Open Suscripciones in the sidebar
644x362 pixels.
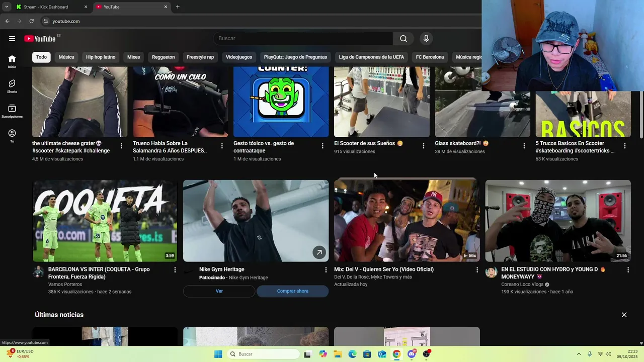coord(12,111)
